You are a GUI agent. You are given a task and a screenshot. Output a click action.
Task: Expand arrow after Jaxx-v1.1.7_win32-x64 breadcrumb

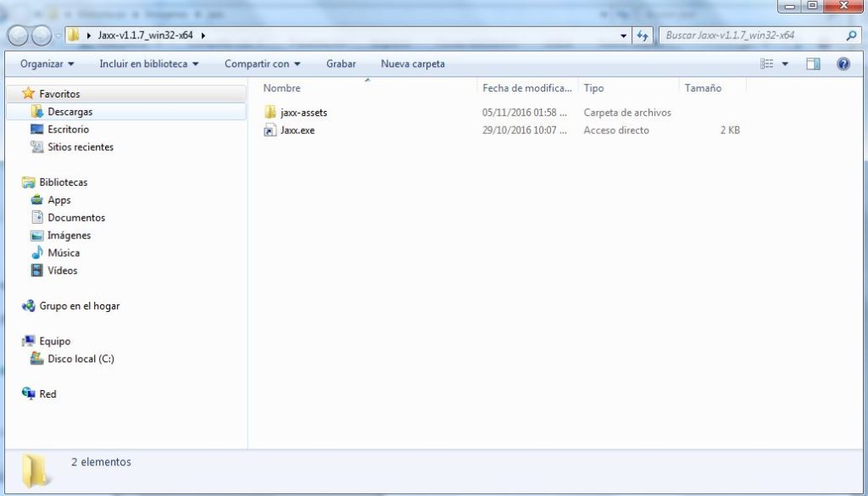pyautogui.click(x=203, y=36)
